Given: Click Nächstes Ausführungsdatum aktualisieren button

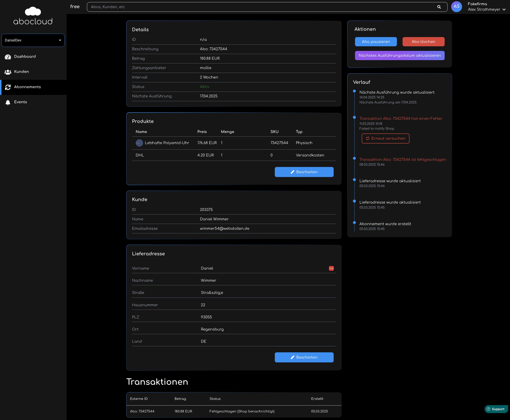Looking at the screenshot, I should click(399, 55).
